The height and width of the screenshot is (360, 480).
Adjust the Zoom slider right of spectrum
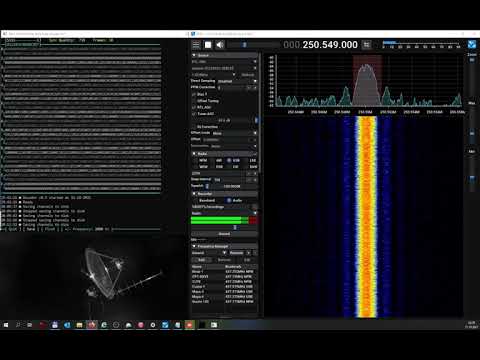472,80
